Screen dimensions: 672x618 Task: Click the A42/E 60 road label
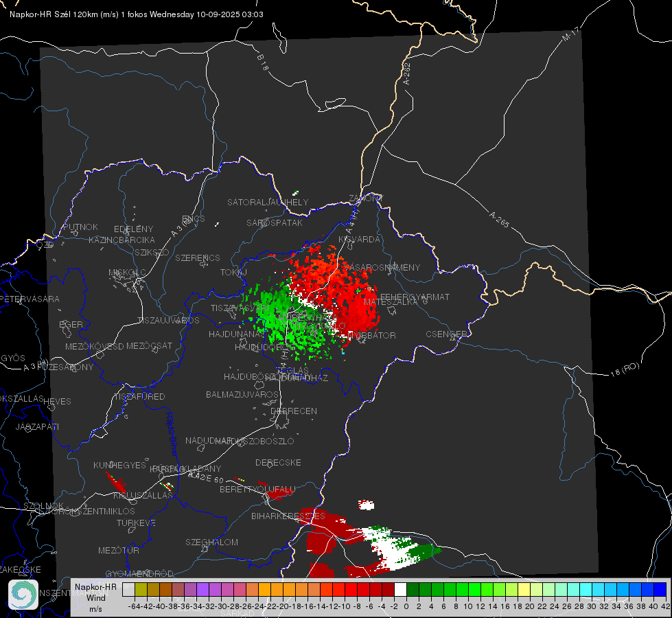point(205,477)
